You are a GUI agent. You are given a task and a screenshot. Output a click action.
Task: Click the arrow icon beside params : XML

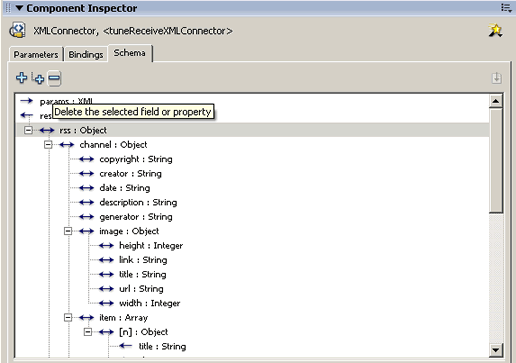27,101
